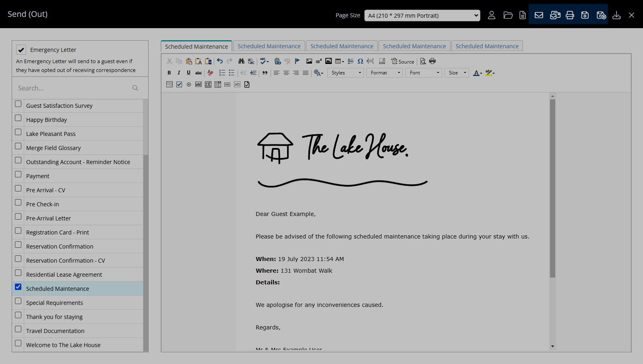Image resolution: width=643 pixels, height=364 pixels.
Task: Click the letter Search field
Action: [x=74, y=88]
